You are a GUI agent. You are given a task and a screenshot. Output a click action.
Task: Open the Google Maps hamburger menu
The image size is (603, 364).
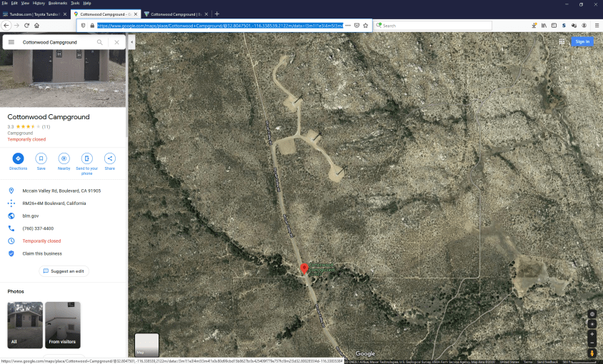[11, 42]
